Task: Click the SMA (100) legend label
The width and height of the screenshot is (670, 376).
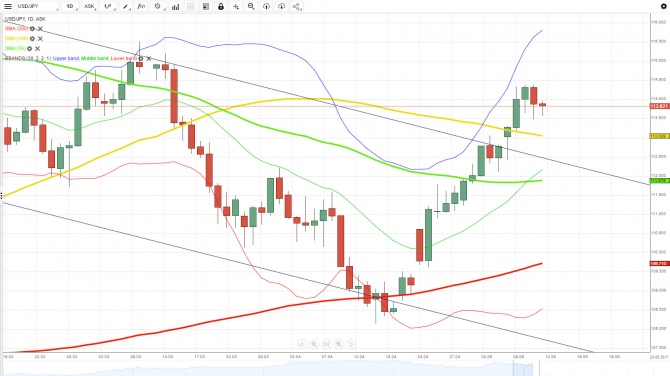Action: tap(16, 38)
